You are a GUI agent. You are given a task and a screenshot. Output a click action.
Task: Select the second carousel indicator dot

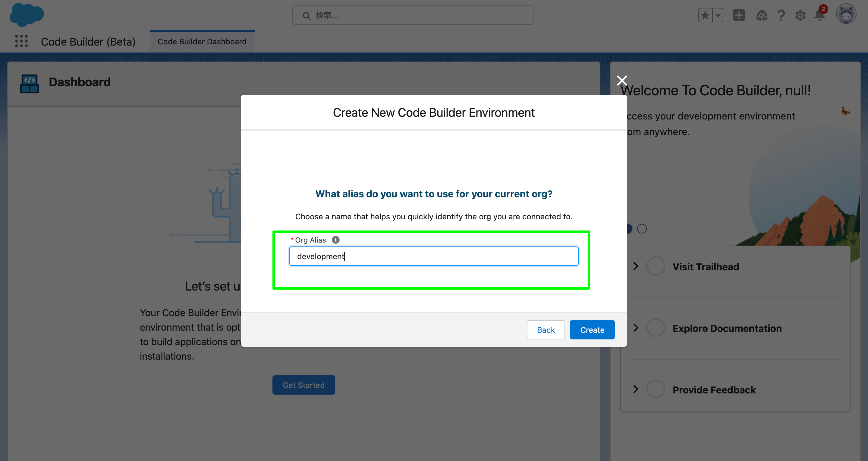point(642,229)
